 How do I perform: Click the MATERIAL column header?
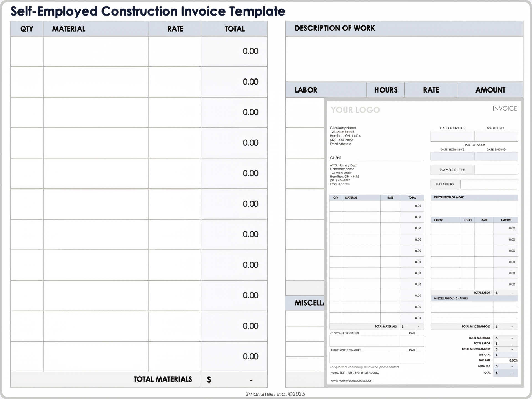coord(68,29)
